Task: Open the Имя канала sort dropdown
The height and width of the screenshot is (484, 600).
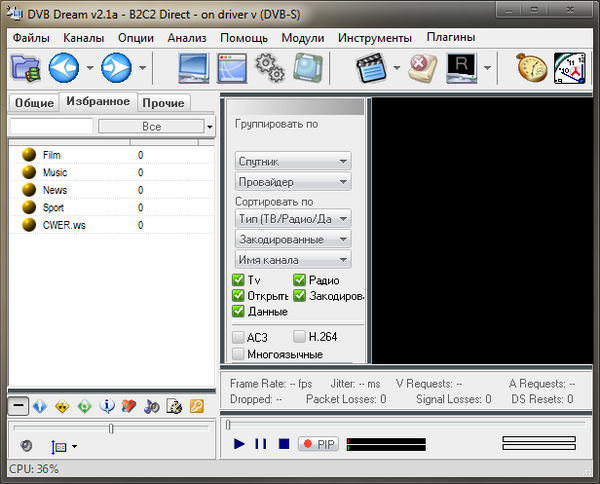Action: coord(293,260)
